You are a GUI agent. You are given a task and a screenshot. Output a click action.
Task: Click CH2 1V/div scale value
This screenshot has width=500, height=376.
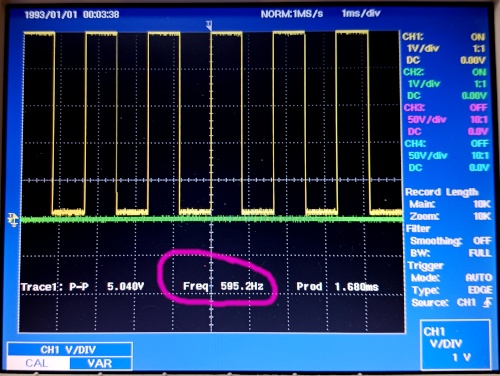pyautogui.click(x=424, y=84)
